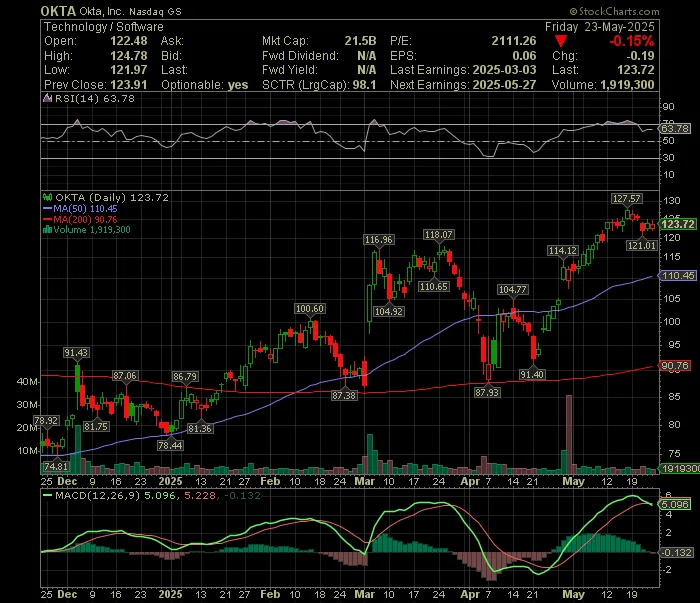
Task: Click the EPS value 0.06
Action: click(x=524, y=56)
